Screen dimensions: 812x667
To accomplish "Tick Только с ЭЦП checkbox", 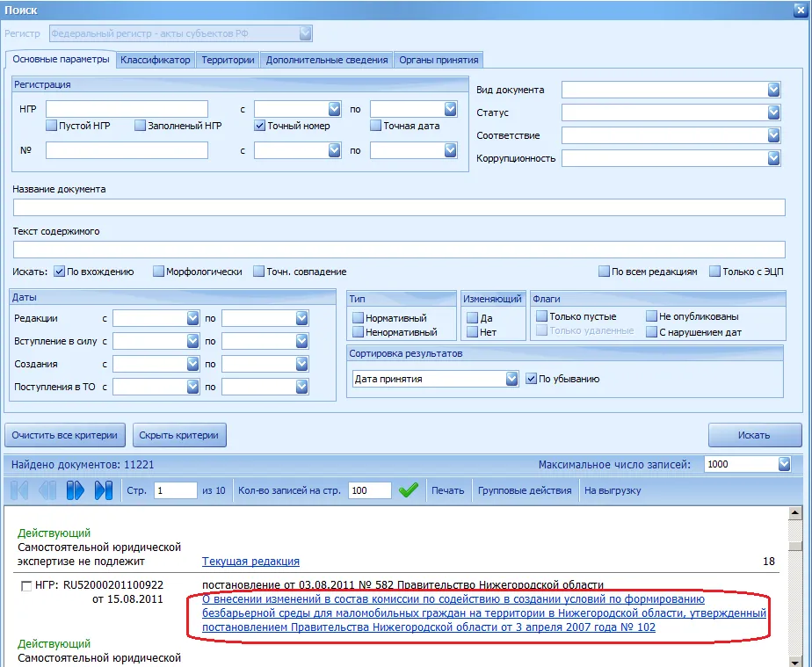I will 714,272.
